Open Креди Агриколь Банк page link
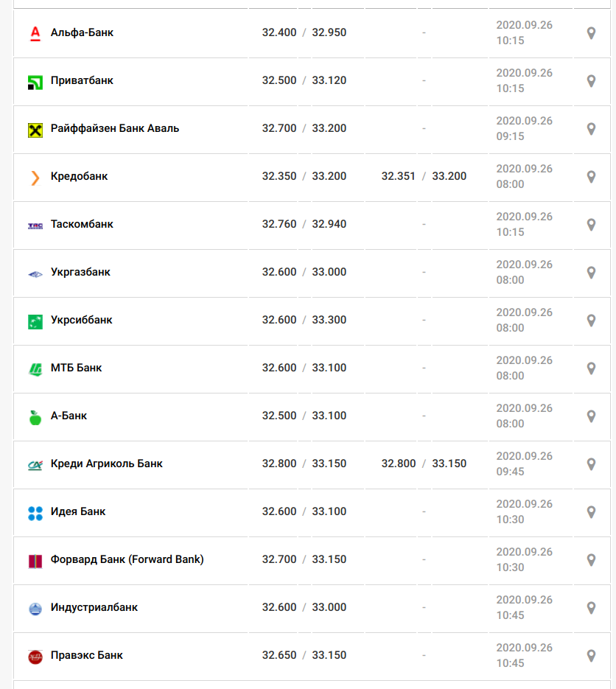 tap(106, 464)
